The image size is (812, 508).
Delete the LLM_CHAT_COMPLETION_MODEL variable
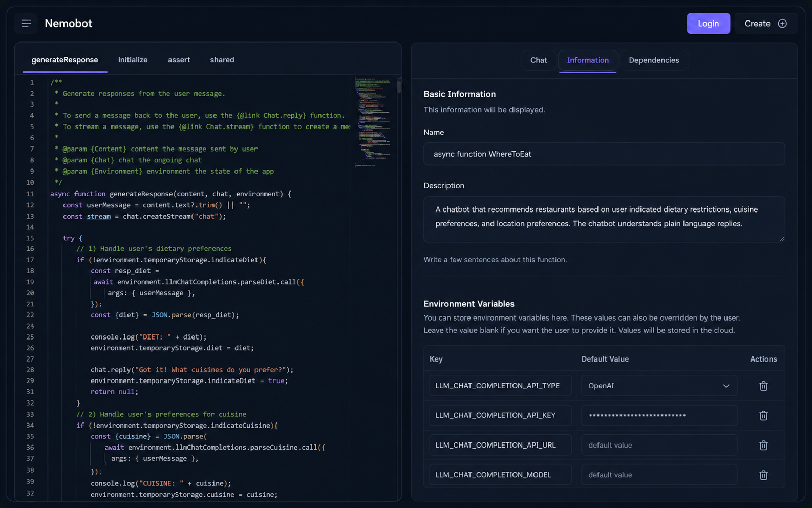tap(763, 475)
